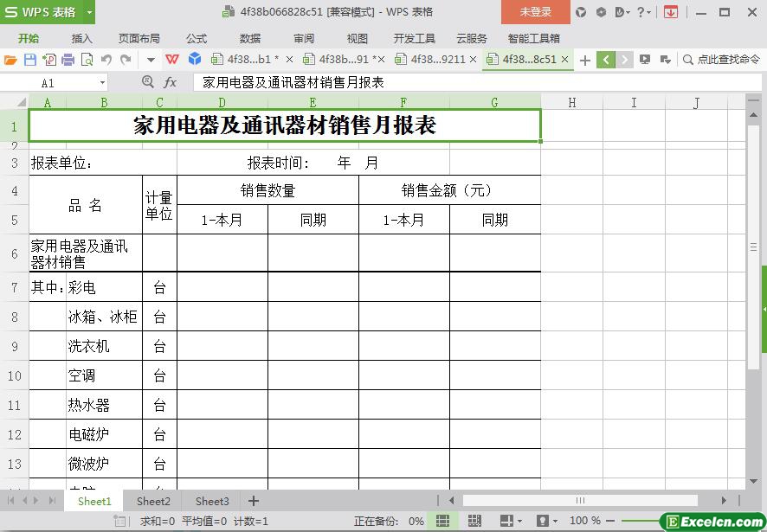Click the formula bar input field
767x532 pixels.
click(467, 82)
